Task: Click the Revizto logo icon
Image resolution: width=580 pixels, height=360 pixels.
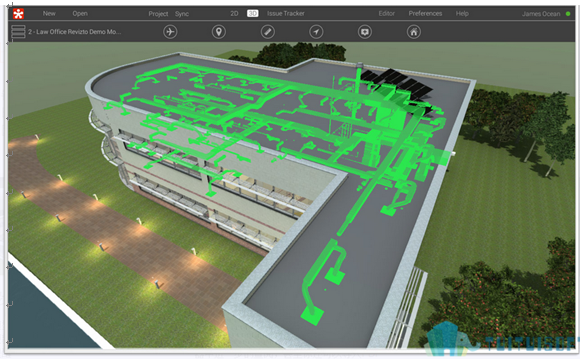Action: pyautogui.click(x=18, y=14)
